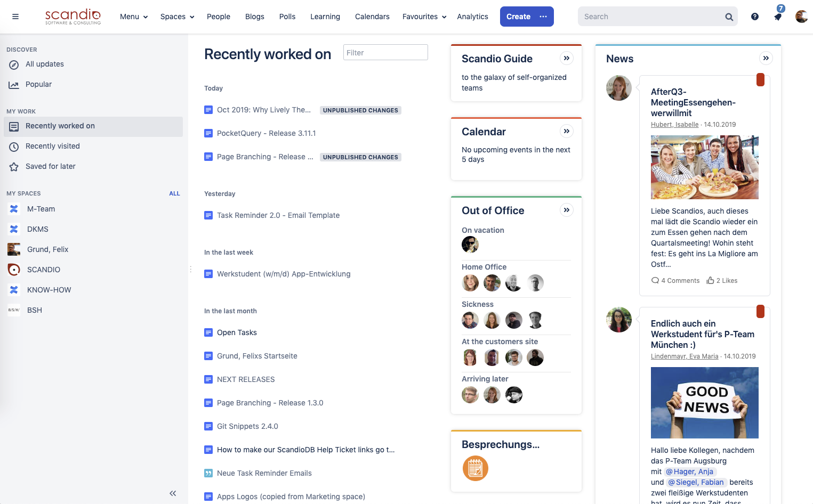
Task: Open Lindenmayr, Eva Maria author link
Action: [x=685, y=356]
